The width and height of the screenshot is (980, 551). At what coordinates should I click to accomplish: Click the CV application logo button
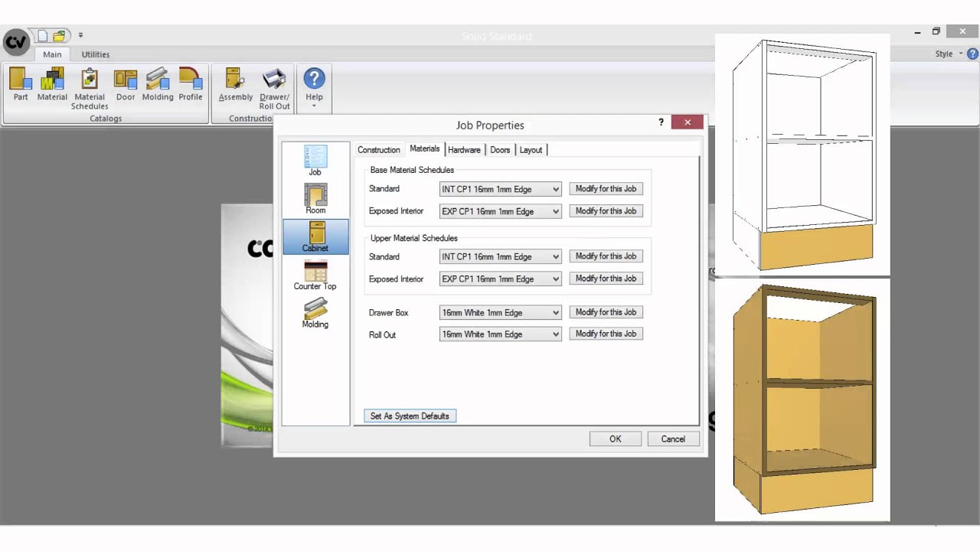[x=16, y=41]
